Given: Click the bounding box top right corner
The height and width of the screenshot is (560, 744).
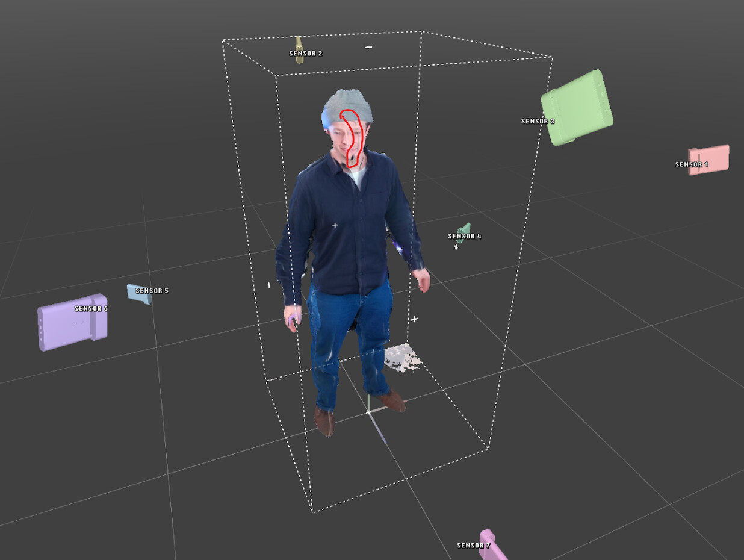Looking at the screenshot, I should point(551,58).
